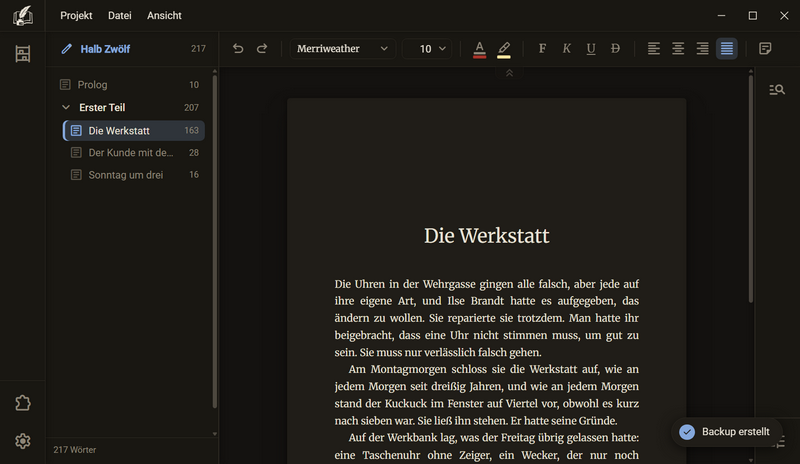The height and width of the screenshot is (464, 800).
Task: Click the undo arrow icon
Action: [x=238, y=48]
